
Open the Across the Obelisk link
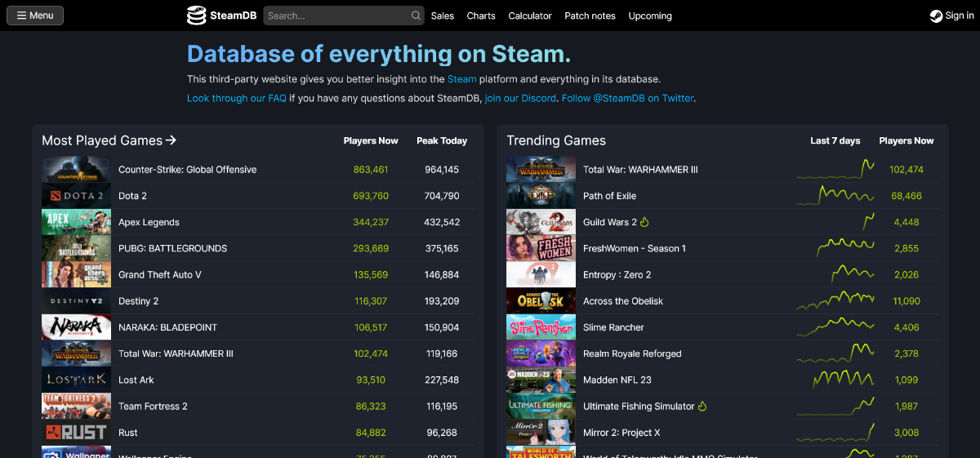(x=623, y=301)
